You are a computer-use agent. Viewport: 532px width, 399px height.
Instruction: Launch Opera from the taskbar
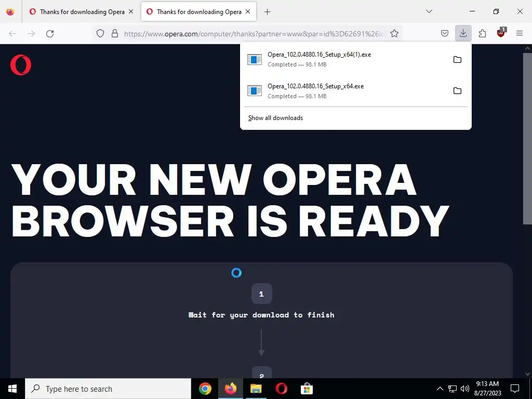coord(281,389)
